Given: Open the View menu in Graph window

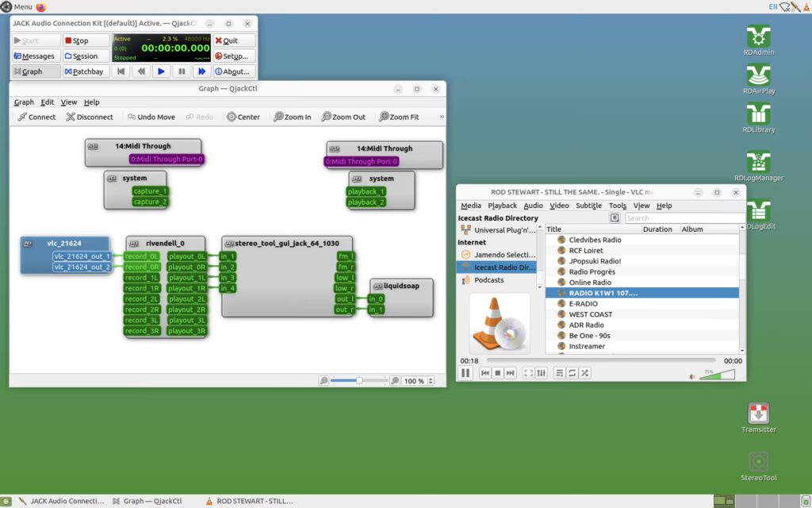Looking at the screenshot, I should 68,102.
